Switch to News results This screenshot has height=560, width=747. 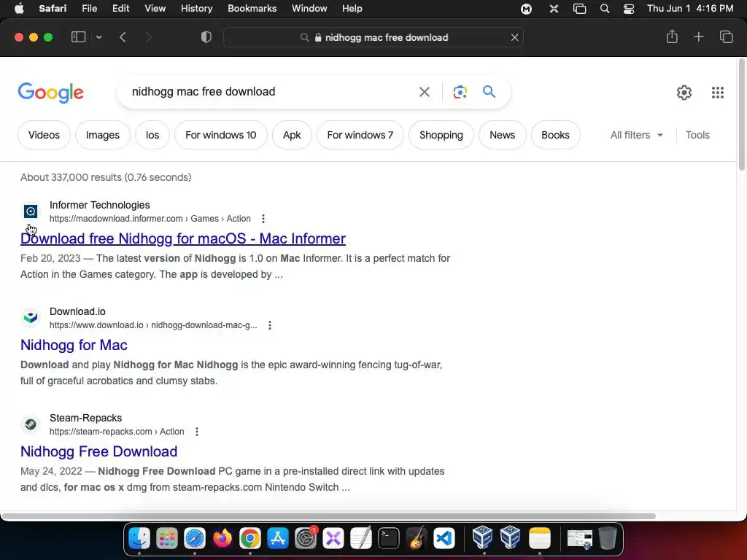coord(502,135)
